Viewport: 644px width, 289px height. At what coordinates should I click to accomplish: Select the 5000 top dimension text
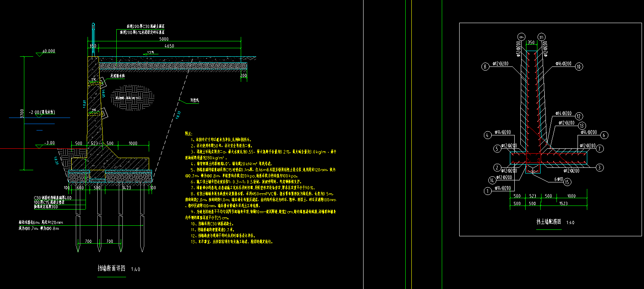(164, 39)
